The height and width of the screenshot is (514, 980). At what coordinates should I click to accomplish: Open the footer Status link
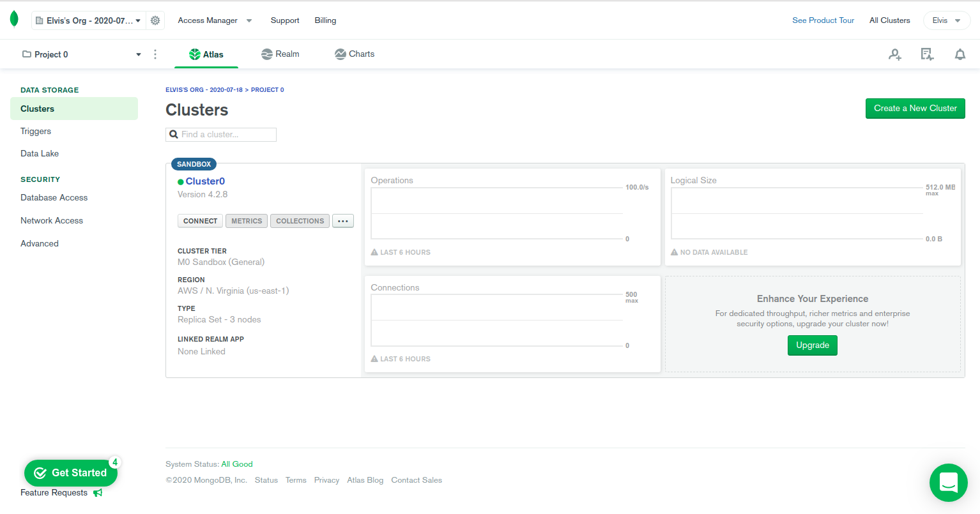coord(266,480)
